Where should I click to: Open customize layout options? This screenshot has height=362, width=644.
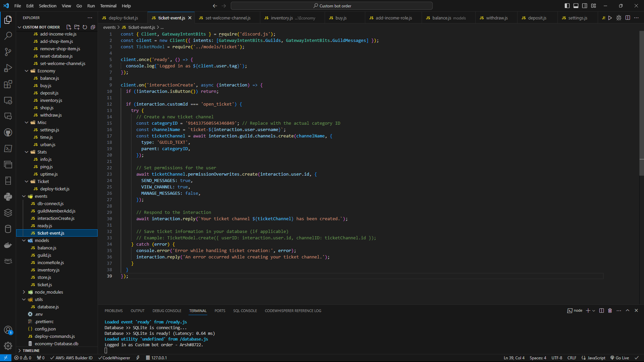pyautogui.click(x=594, y=6)
